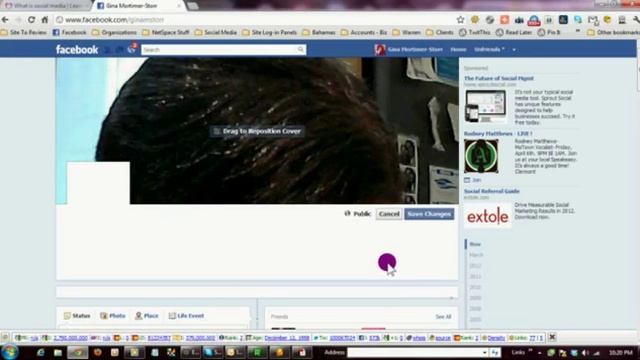Select the Photo composer tab
Image resolution: width=640 pixels, height=360 pixels.
pos(113,316)
